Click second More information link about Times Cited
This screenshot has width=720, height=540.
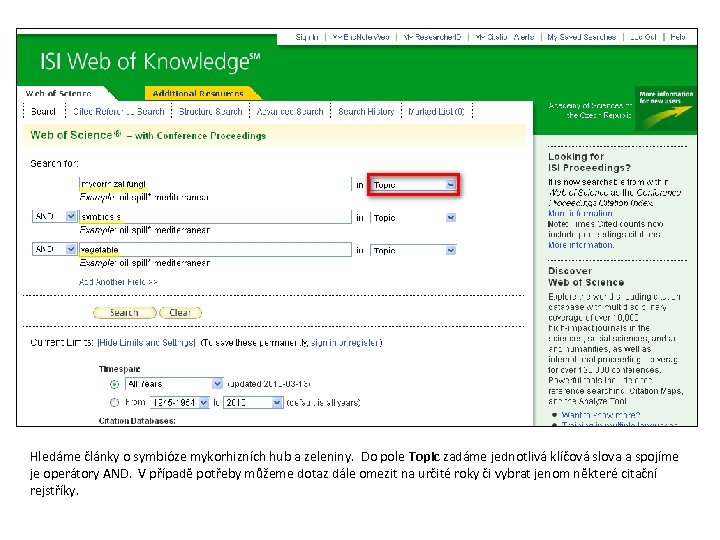pyautogui.click(x=581, y=245)
